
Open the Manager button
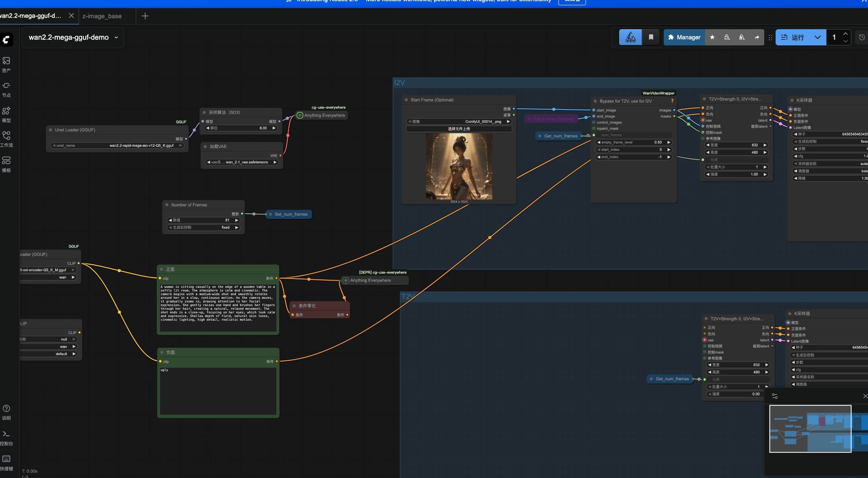click(684, 37)
